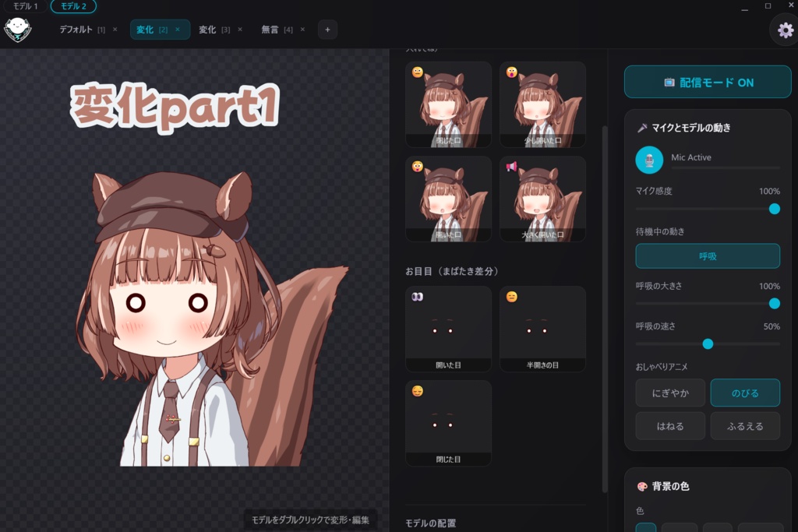The image size is (798, 532).
Task: Click the emoji icon on 半開きの目 card
Action: (511, 297)
